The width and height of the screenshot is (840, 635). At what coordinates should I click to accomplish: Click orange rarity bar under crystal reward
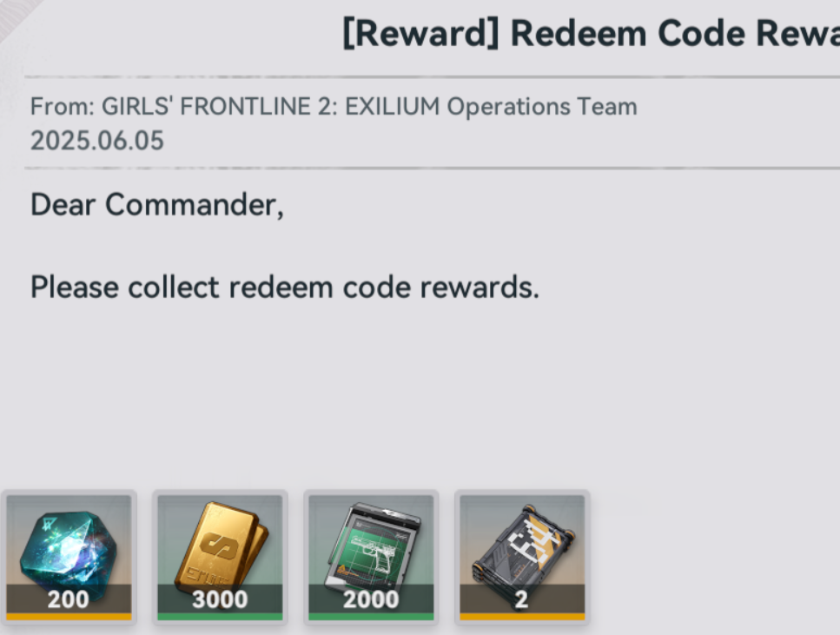69,617
